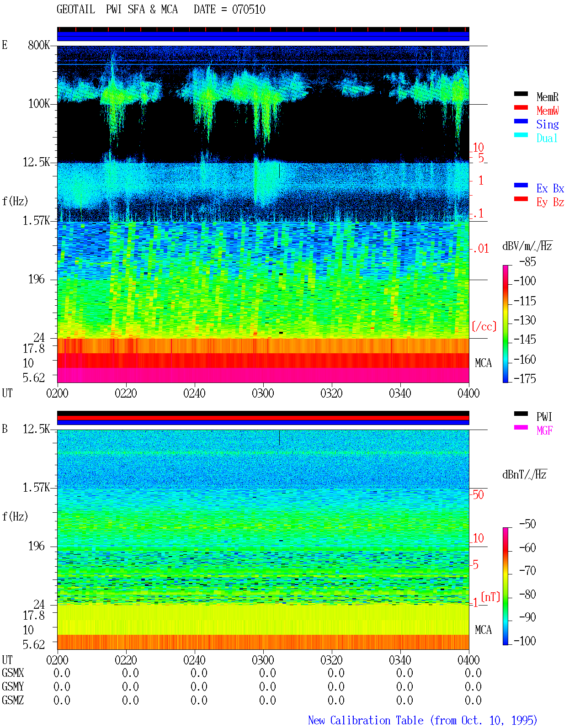585x728 pixels.
Task: Click the dBV/m/√Hz electric field color bar
Action: (505, 324)
